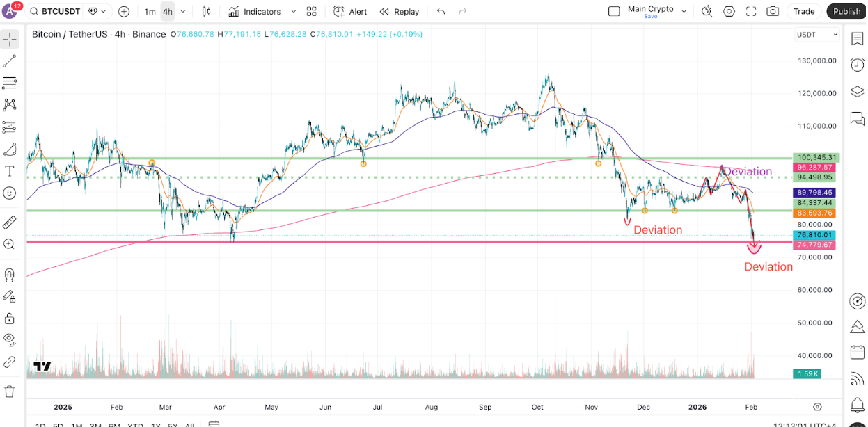Select the trend line drawing tool
This screenshot has width=868, height=427.
point(10,61)
